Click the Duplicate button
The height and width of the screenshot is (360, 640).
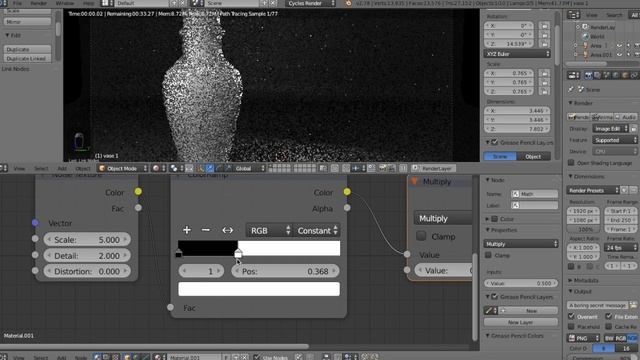(x=27, y=49)
